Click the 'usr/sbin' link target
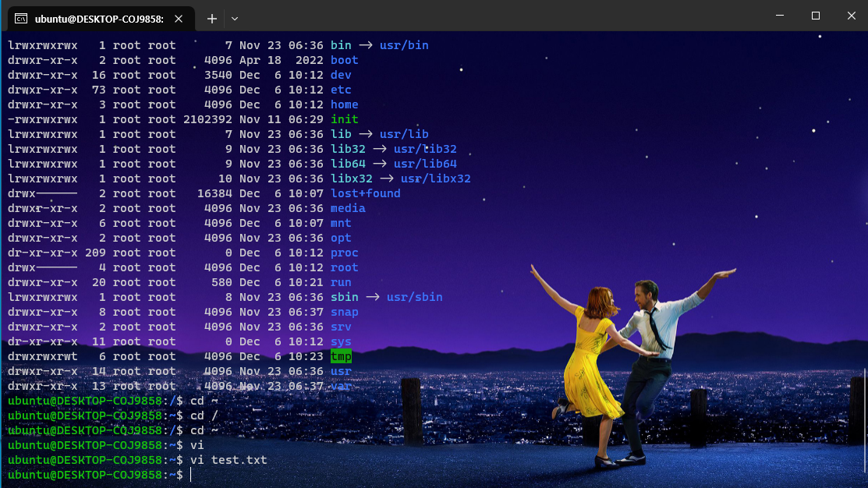The width and height of the screenshot is (868, 488). click(x=415, y=297)
